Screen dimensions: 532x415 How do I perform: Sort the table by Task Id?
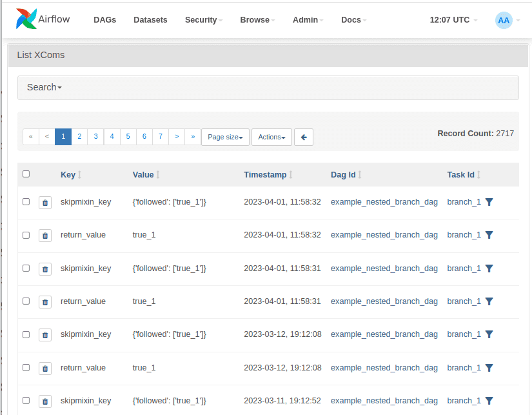coord(464,174)
